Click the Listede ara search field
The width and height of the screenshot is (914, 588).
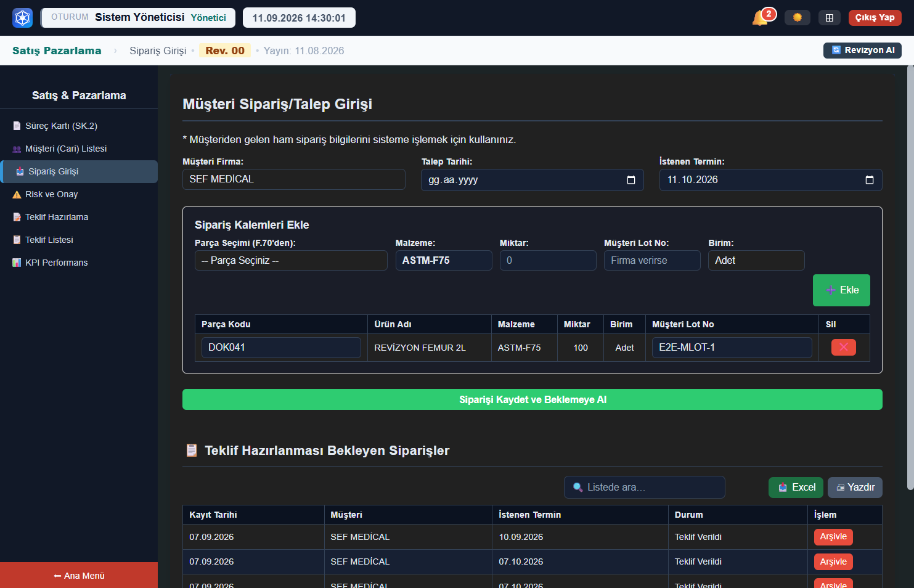point(645,487)
